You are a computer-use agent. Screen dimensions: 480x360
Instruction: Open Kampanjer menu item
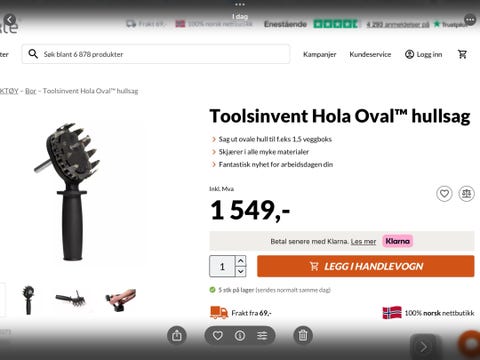(319, 54)
